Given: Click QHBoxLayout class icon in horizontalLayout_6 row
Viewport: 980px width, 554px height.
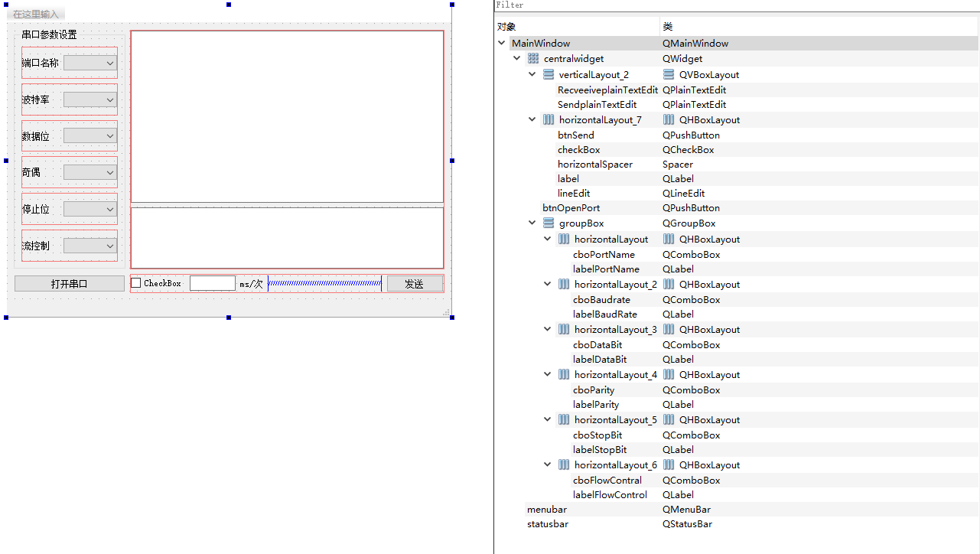Looking at the screenshot, I should point(669,465).
